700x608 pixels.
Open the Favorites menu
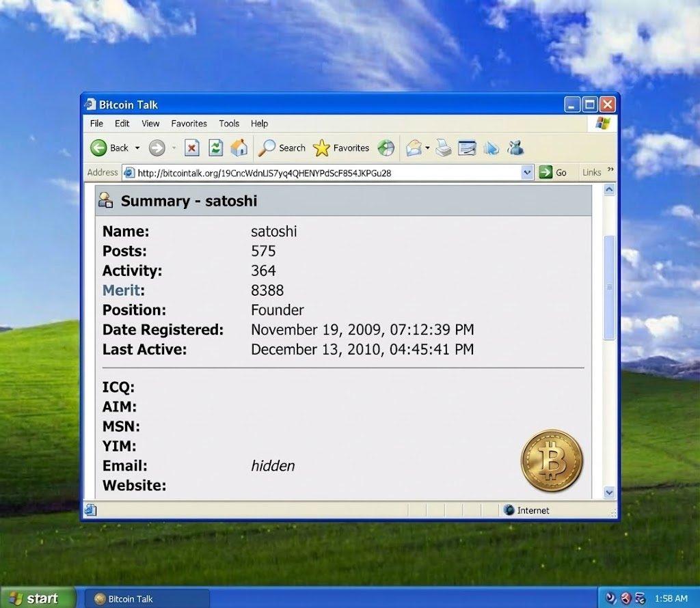tap(189, 124)
